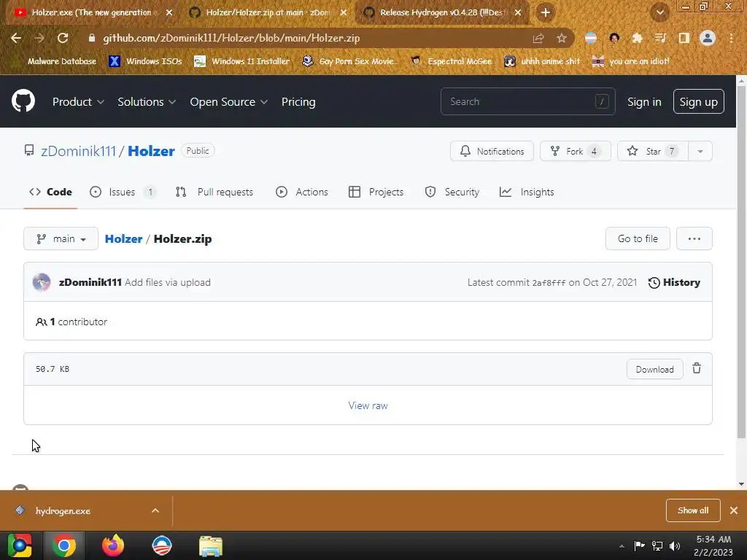Click the View raw link
The image size is (747, 560).
[x=368, y=405]
